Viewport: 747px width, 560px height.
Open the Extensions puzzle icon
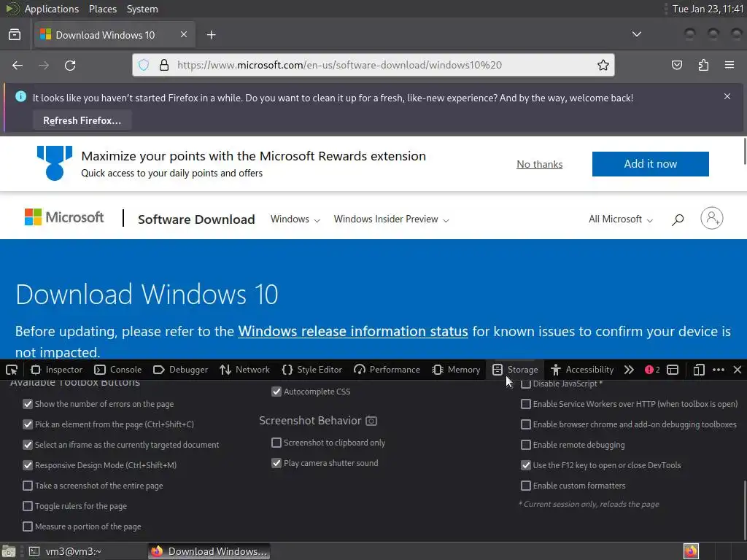(x=703, y=65)
